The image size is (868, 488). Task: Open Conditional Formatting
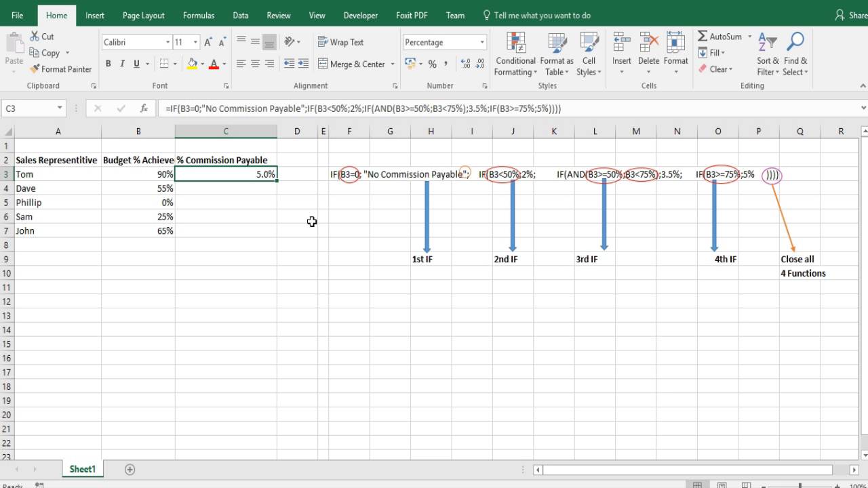(515, 54)
